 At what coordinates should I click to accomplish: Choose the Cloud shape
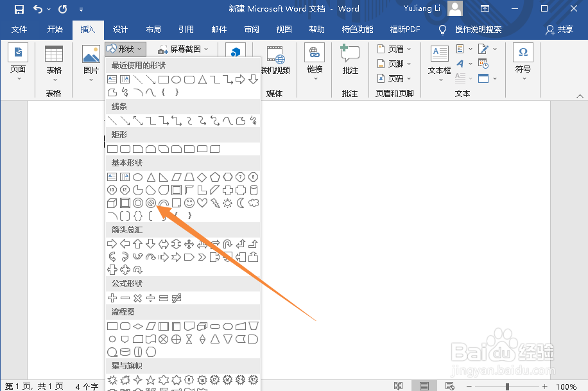pyautogui.click(x=254, y=203)
